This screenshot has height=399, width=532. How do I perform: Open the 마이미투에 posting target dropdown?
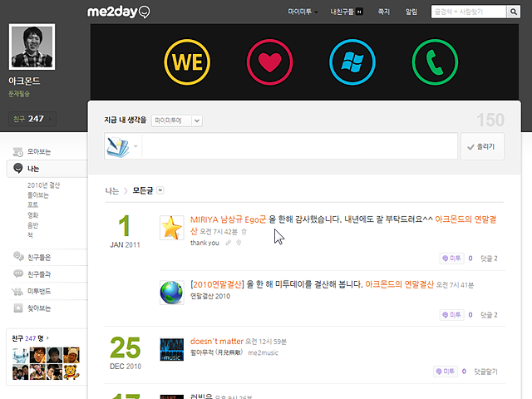click(177, 121)
